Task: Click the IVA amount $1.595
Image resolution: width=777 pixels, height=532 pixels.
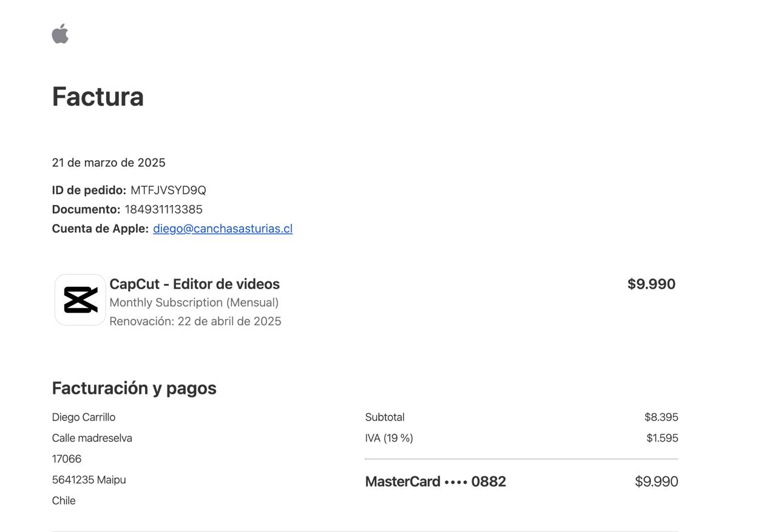Action: pyautogui.click(x=662, y=438)
